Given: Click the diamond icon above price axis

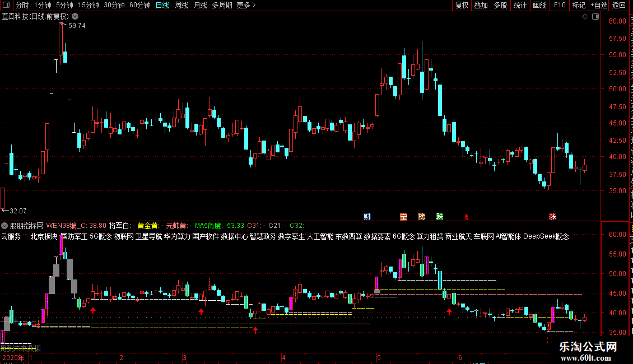Looking at the screenshot, I should [585, 17].
